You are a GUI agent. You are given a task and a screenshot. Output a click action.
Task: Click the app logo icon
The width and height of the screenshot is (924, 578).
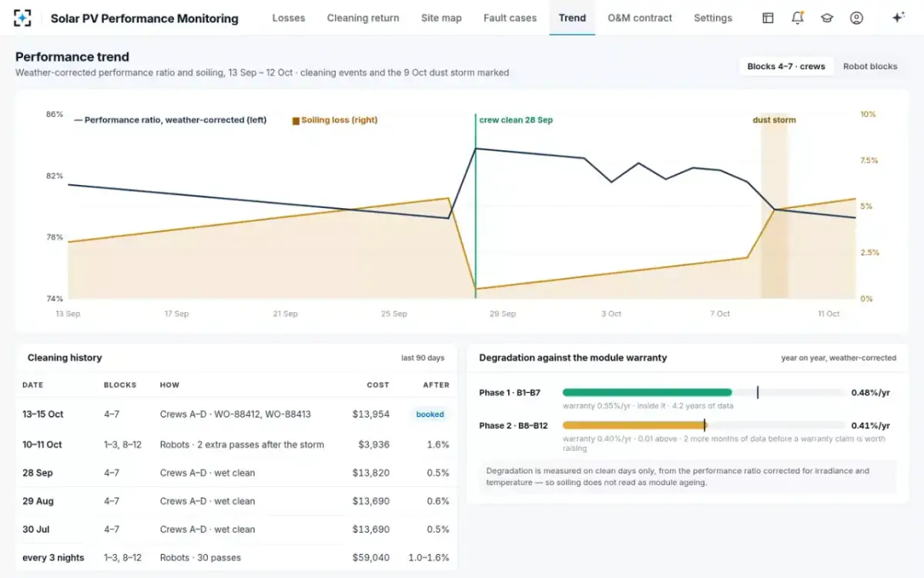pos(23,18)
